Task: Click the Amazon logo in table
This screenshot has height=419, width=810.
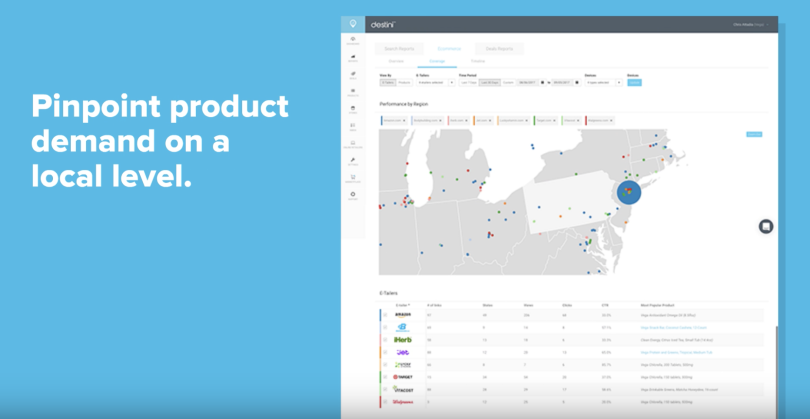Action: click(403, 315)
